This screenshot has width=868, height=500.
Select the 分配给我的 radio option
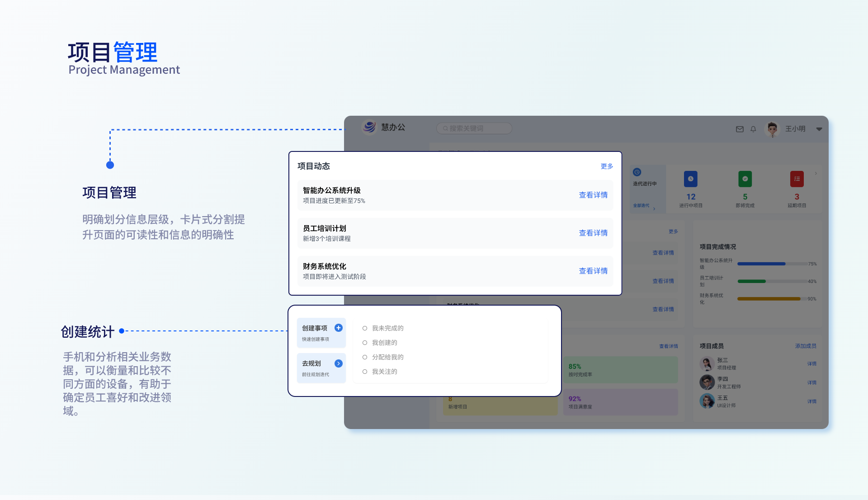(x=365, y=357)
